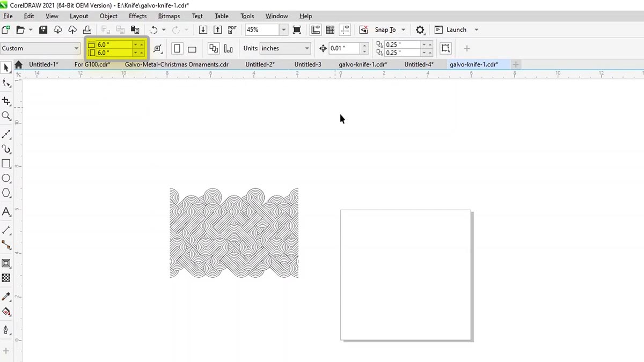The width and height of the screenshot is (644, 362).
Task: Select the Pick tool
Action: pyautogui.click(x=6, y=67)
